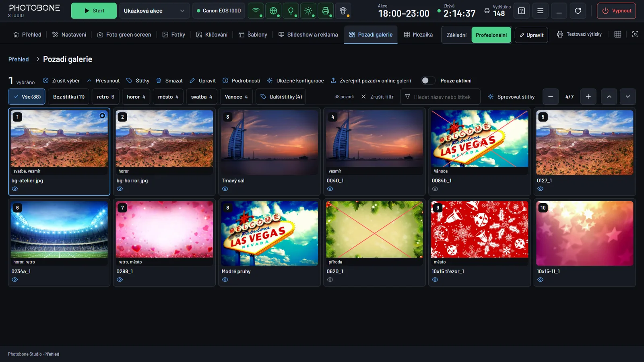Open Podrobnosti details info icon
The image size is (644, 362).
(x=242, y=80)
